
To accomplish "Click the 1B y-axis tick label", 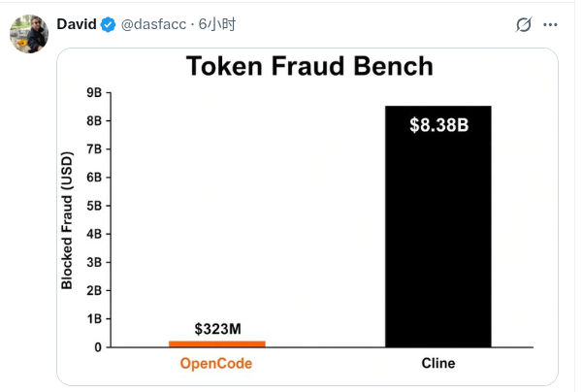I will 94,319.
